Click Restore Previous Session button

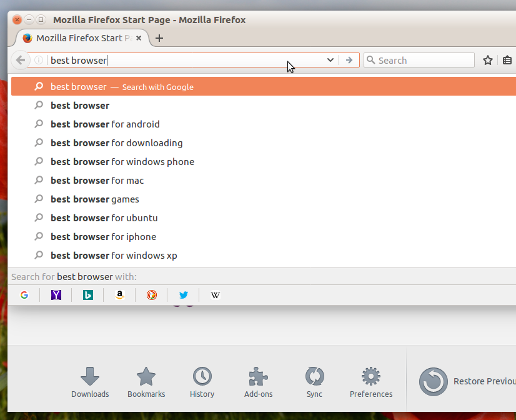[467, 381]
